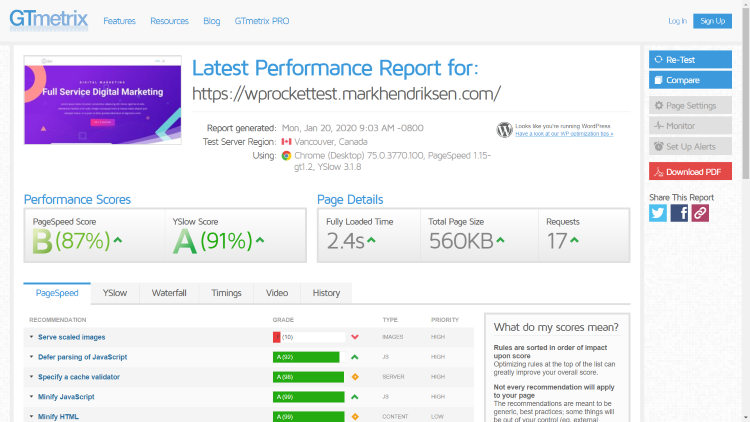Click Set Up Alerts button
The image size is (750, 422).
[690, 146]
